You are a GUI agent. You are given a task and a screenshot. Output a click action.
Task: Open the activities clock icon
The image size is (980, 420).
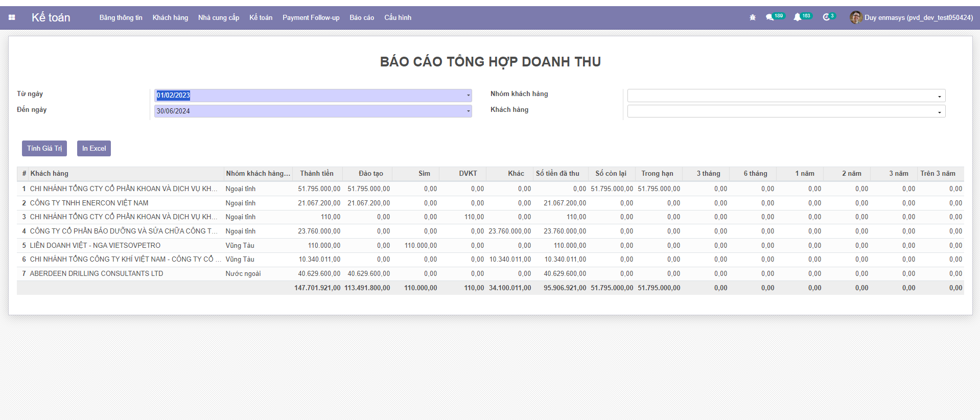(826, 17)
